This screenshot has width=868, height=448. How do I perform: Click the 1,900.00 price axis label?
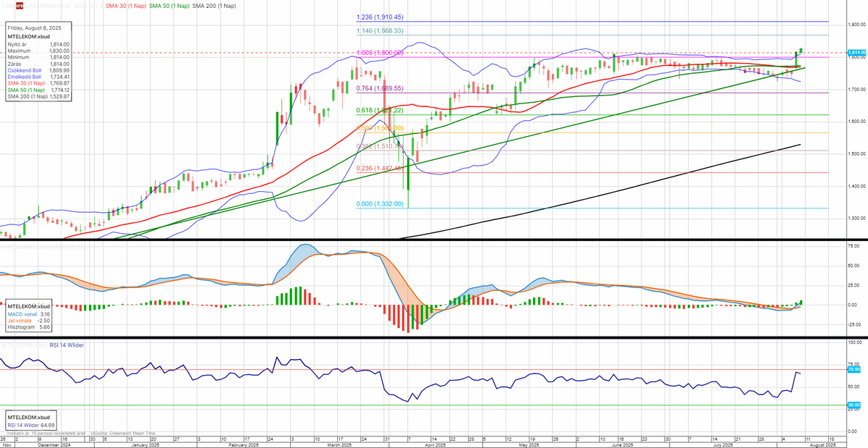(x=856, y=25)
